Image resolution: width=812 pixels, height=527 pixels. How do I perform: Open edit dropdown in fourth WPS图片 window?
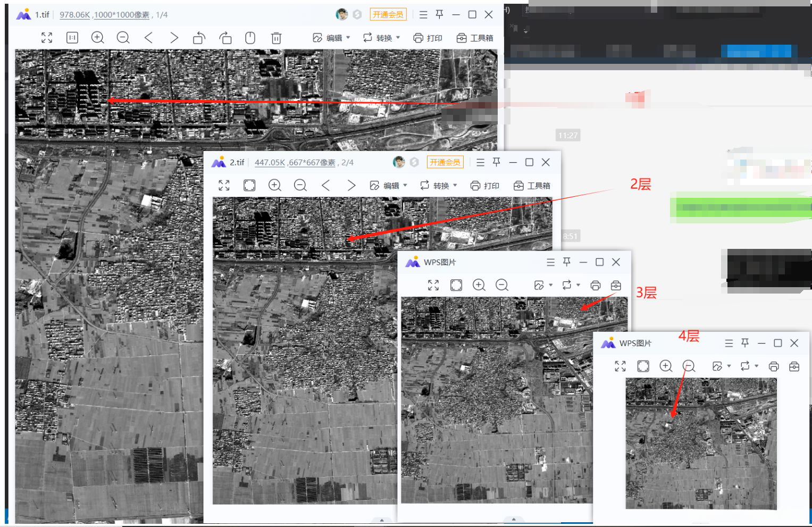point(722,366)
